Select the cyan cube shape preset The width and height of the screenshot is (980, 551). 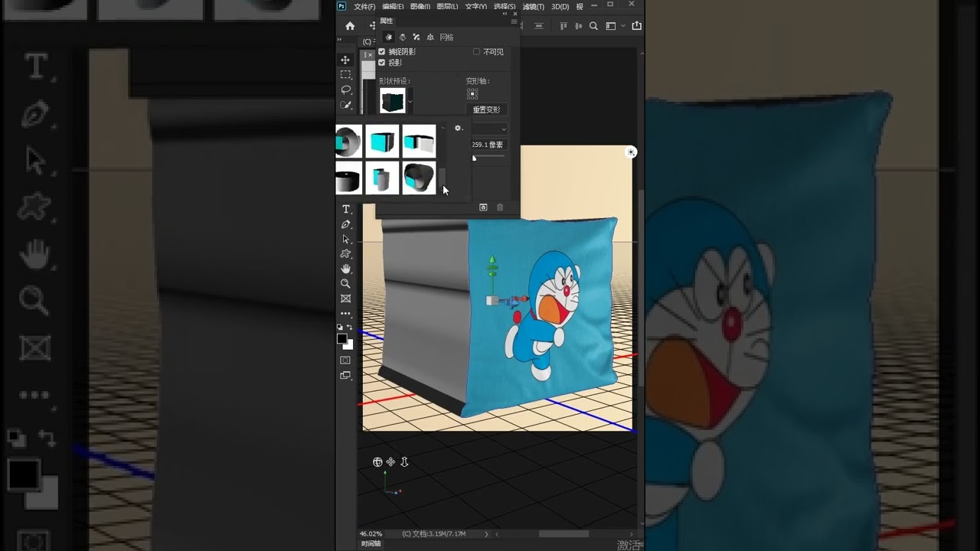click(382, 142)
